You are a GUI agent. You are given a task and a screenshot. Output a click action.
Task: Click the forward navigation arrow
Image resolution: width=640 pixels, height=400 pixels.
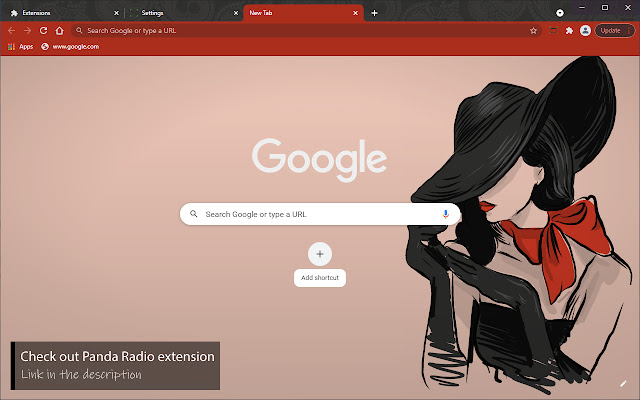tap(27, 31)
